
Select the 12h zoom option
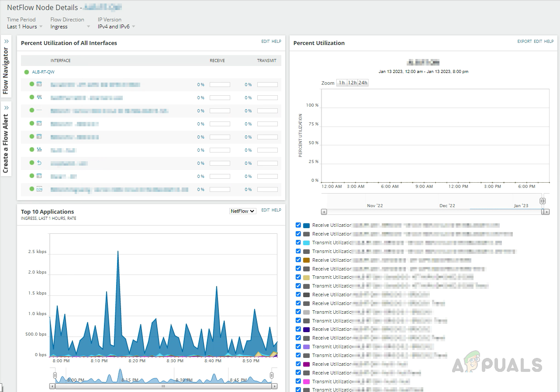(352, 83)
